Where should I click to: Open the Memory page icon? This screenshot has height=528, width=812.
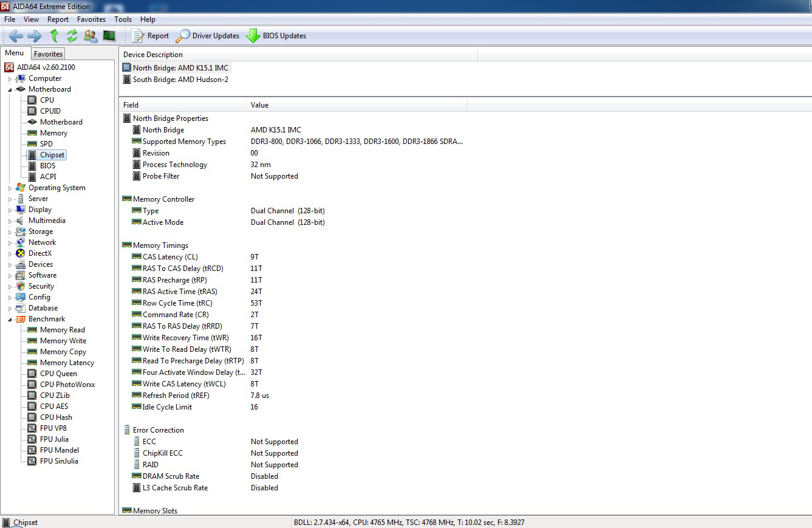[x=32, y=133]
